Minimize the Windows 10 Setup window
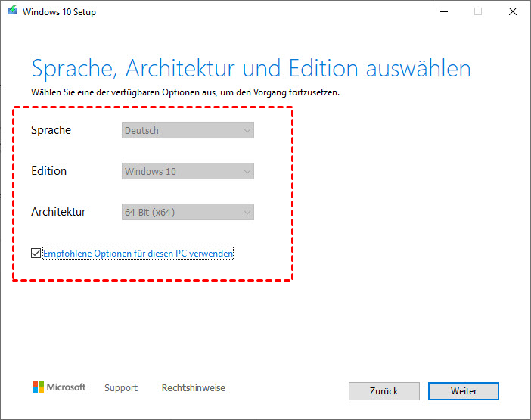This screenshot has height=420, width=531. [x=442, y=12]
